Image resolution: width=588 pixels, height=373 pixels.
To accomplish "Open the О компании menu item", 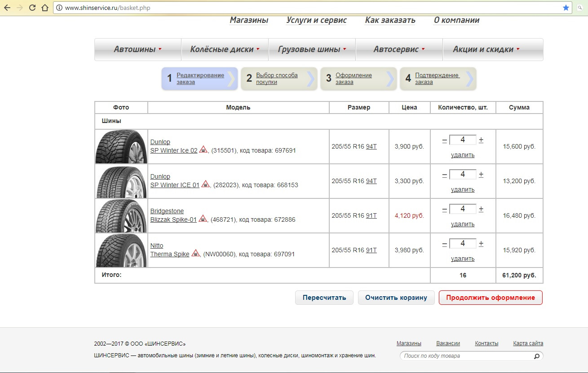I will (456, 20).
